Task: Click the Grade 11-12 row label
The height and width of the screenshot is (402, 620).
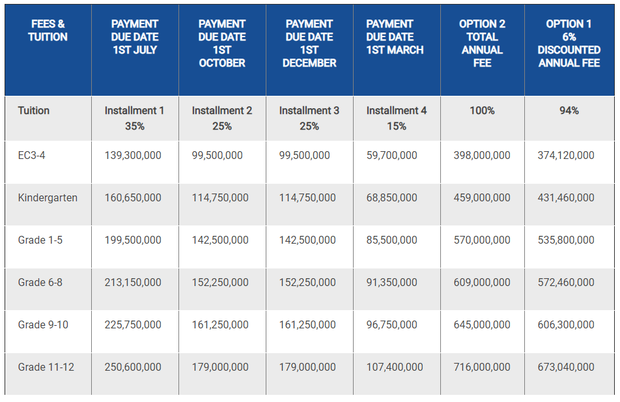Action: coord(48,367)
